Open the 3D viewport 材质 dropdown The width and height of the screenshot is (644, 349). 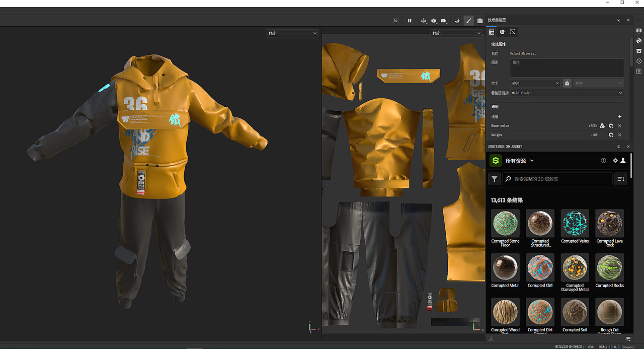(292, 33)
